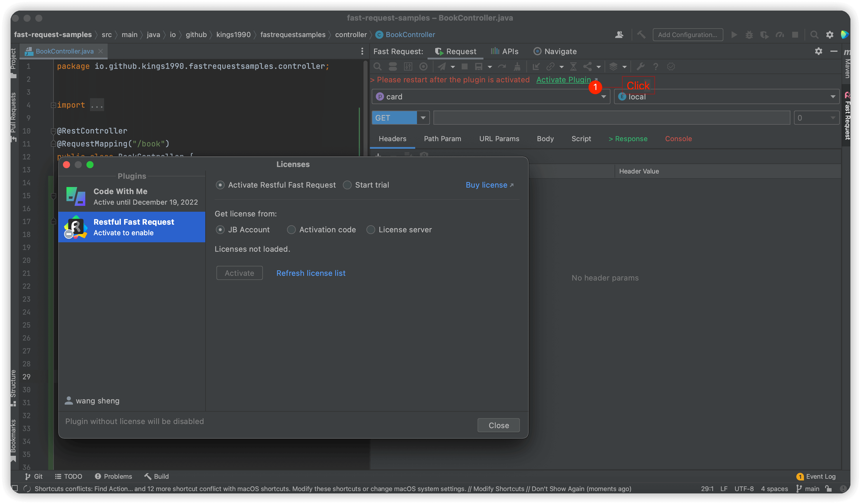Viewport: 861px width, 504px height.
Task: Click the broom clear icon in toolbar
Action: (517, 67)
